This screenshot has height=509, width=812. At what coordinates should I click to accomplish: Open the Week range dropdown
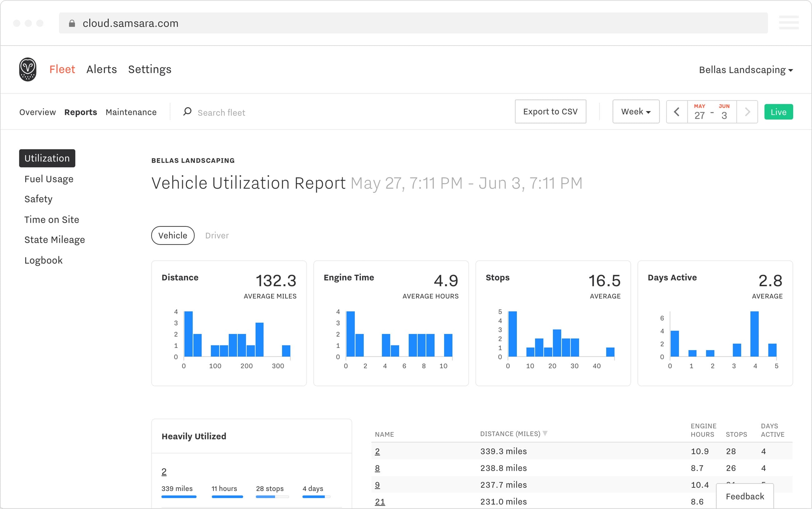(636, 112)
